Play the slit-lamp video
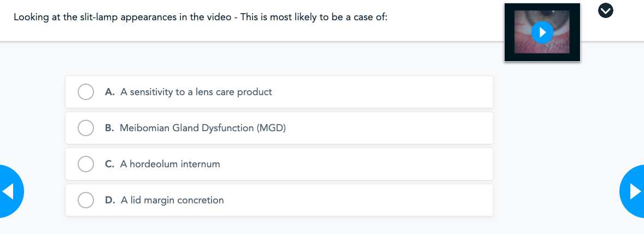Screen dimensions: 644x234 coord(542,32)
